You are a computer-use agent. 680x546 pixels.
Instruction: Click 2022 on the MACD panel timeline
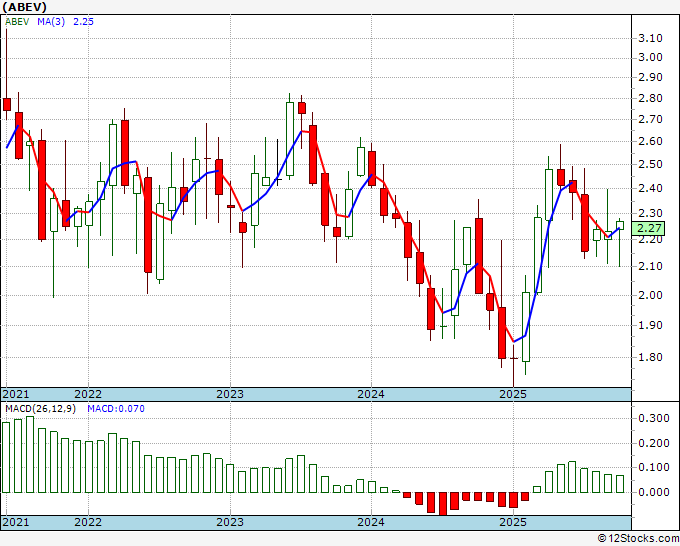88,522
